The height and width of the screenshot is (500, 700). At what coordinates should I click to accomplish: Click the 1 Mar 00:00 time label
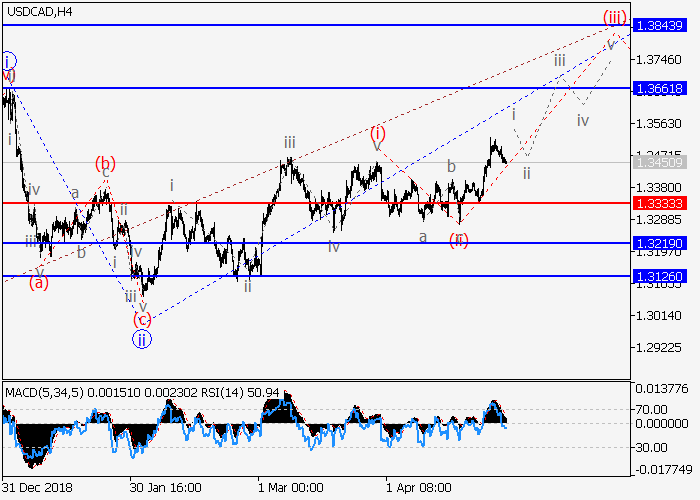[290, 487]
